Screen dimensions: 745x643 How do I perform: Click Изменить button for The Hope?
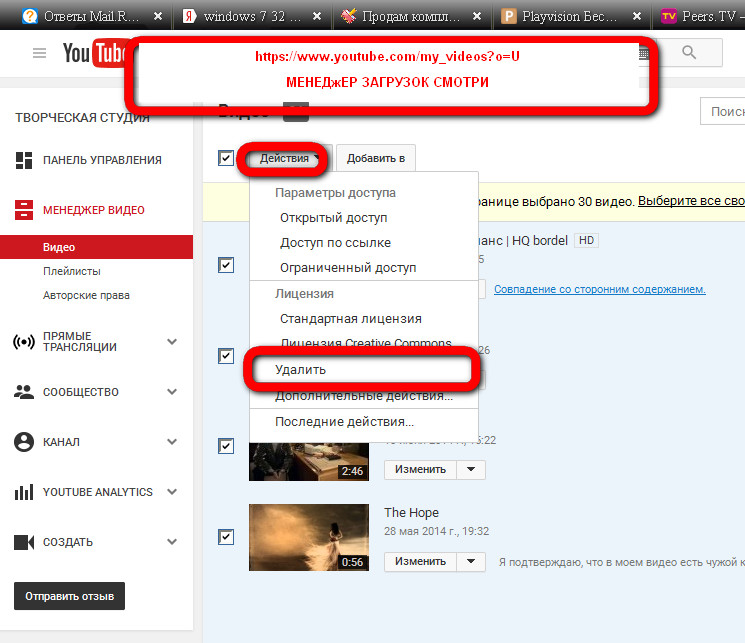420,561
